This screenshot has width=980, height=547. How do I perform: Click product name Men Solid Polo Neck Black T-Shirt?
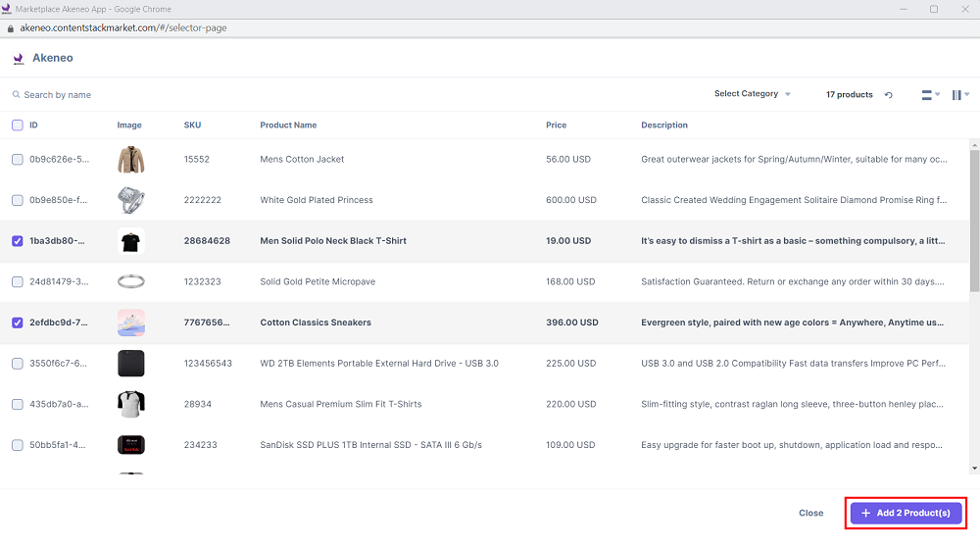(x=333, y=241)
